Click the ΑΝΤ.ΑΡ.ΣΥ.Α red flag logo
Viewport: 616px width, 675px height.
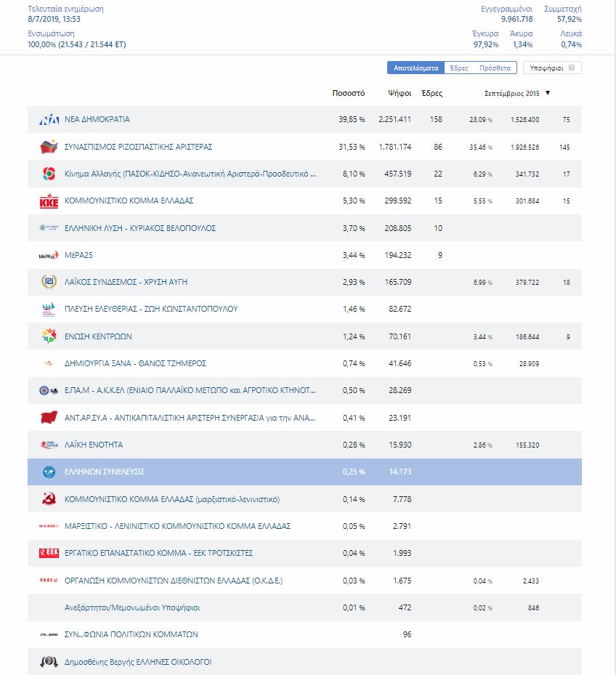(49, 417)
